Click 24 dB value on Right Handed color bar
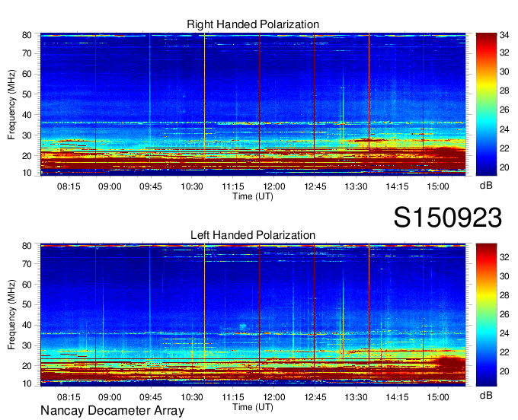Screen dimensions: 518x420 point(504,129)
